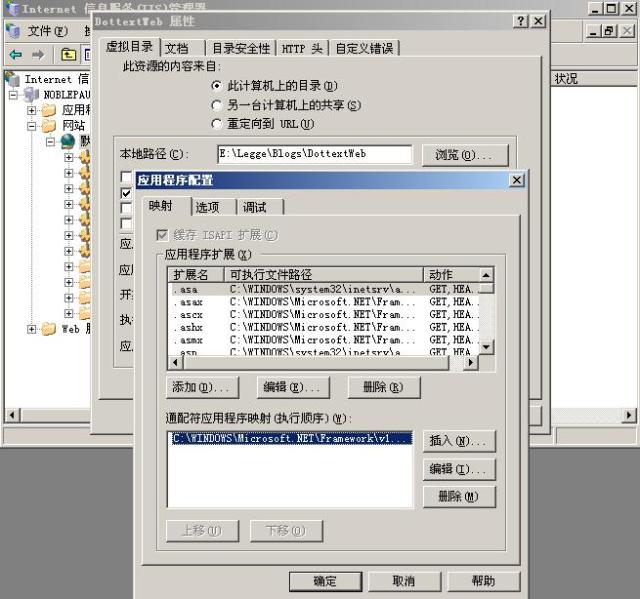Screen dimensions: 640x599
Task: Switch to 文档 tab
Action: point(183,49)
